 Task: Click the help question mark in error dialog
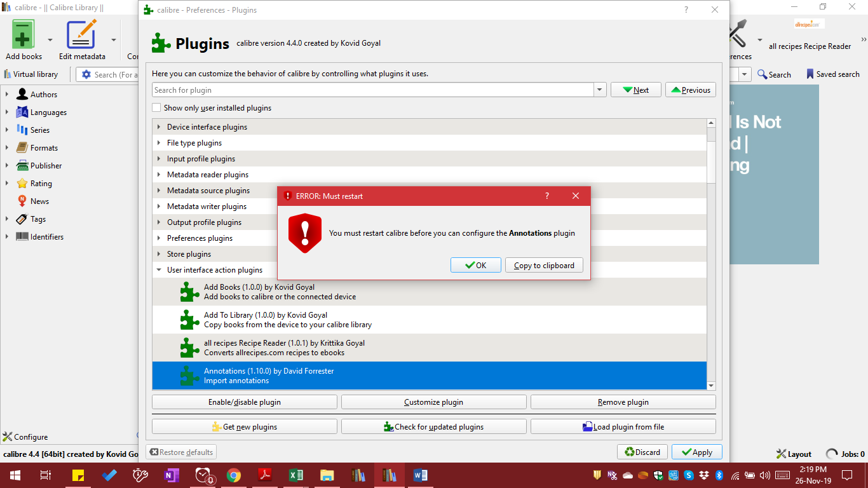[547, 196]
